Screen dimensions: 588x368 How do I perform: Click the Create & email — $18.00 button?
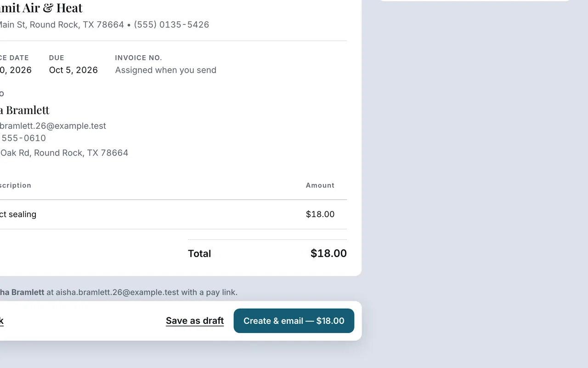294,321
